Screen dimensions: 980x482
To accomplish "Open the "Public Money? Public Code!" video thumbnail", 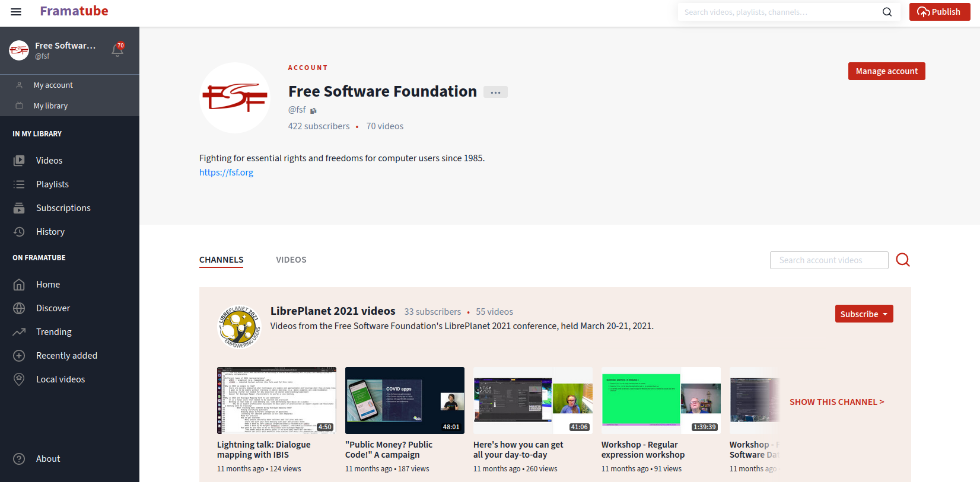I will pos(405,400).
